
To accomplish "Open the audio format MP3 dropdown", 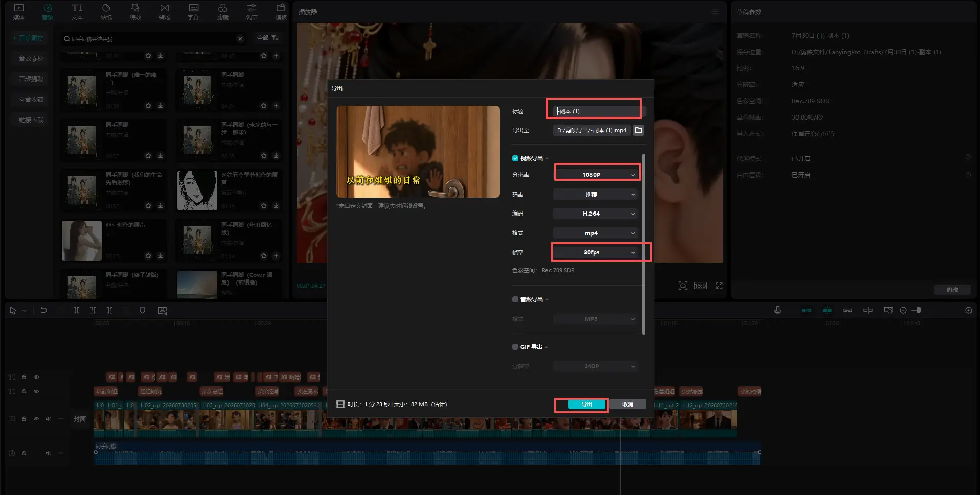I will [596, 319].
